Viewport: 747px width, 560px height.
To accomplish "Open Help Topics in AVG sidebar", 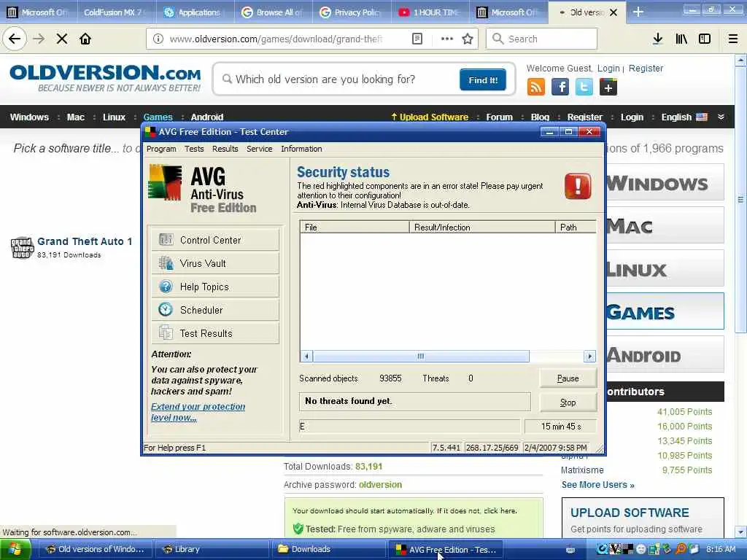I will (x=215, y=287).
